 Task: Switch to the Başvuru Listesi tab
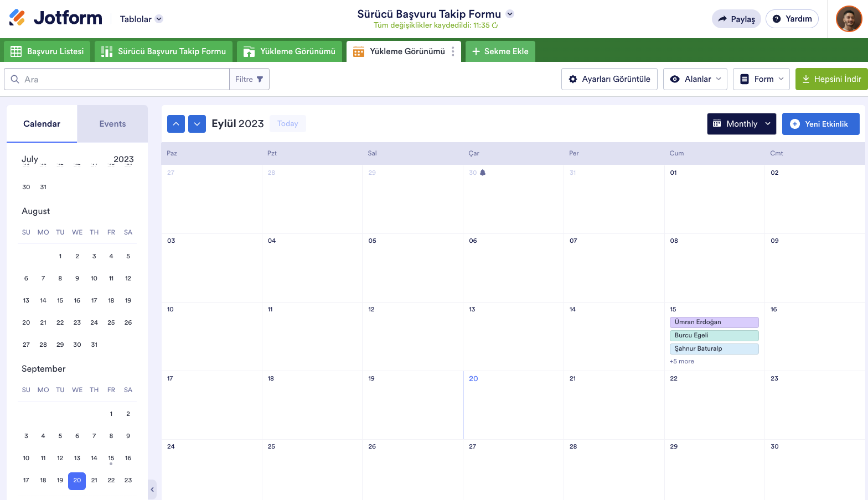coord(47,51)
